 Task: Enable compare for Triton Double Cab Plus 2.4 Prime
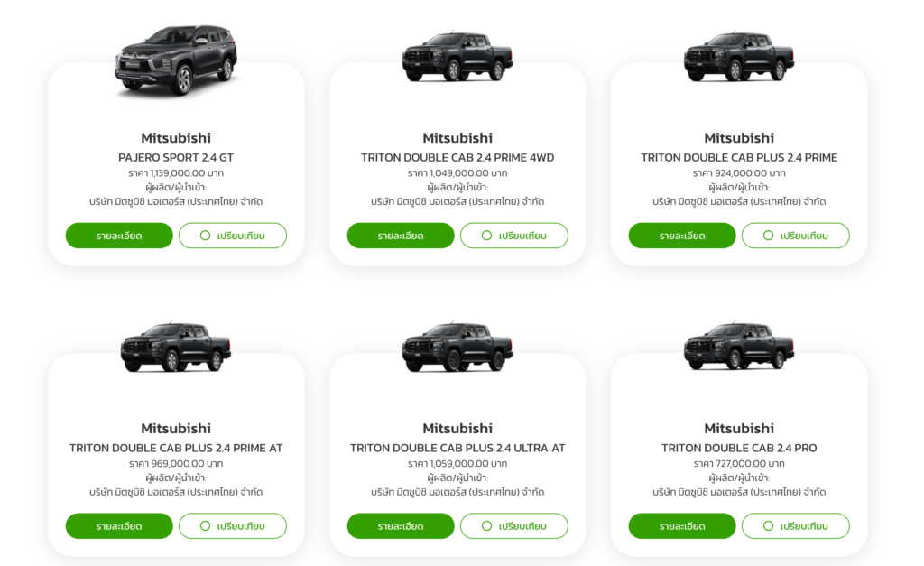[x=796, y=236]
